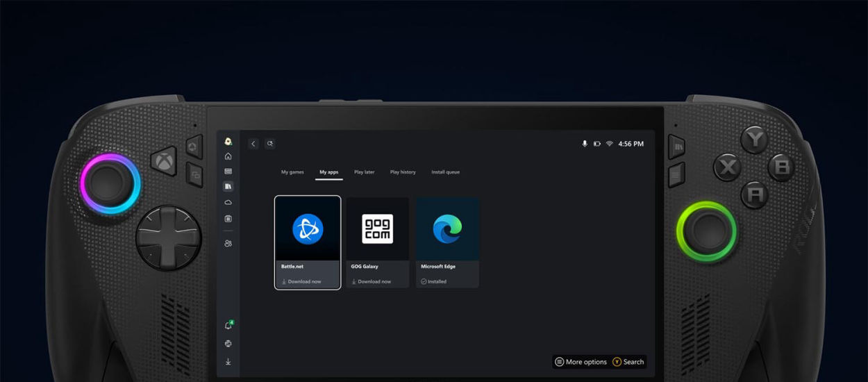Click the microphone status icon
868x382 pixels.
pos(585,144)
